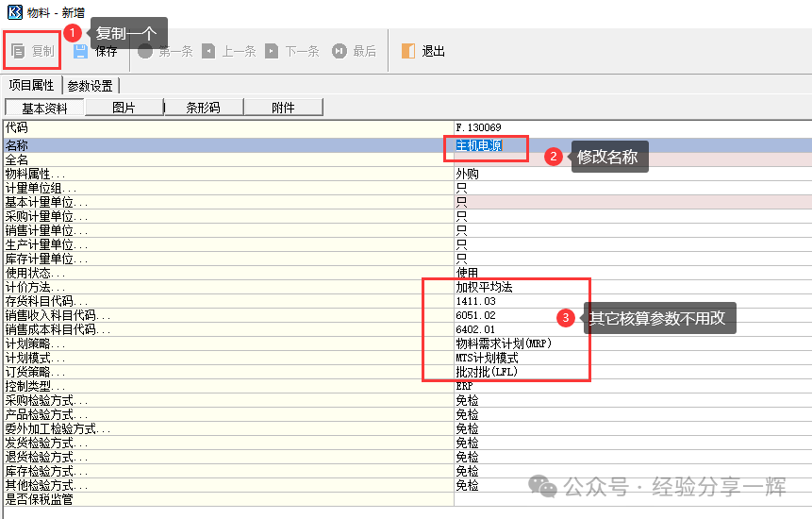Click the Save (保存) disk icon

81,51
